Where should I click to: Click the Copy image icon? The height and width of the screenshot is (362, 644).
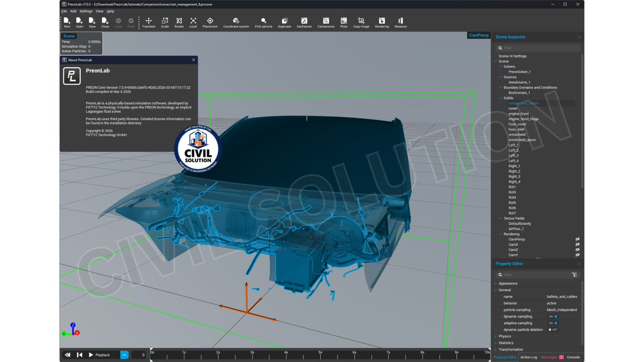coord(361,23)
